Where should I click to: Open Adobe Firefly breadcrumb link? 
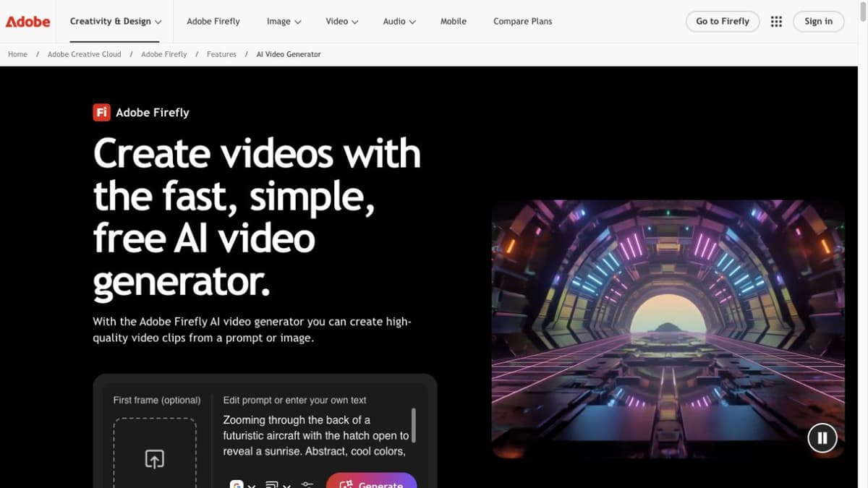[x=164, y=54]
